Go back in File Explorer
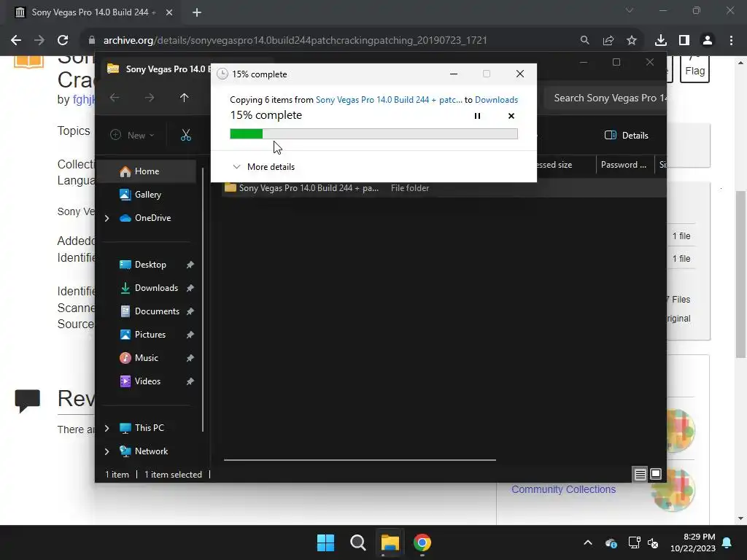Image resolution: width=747 pixels, height=560 pixels. [115, 98]
